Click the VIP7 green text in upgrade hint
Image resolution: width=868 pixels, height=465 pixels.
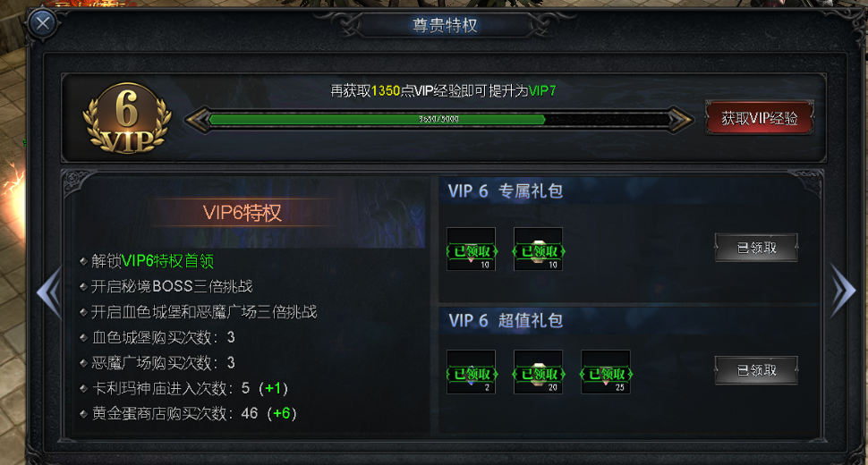[x=542, y=90]
